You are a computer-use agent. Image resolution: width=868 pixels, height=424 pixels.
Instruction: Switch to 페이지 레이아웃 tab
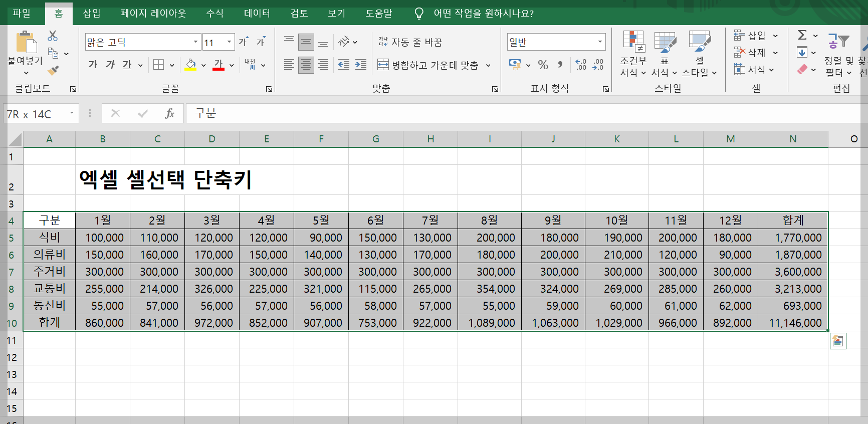(x=153, y=14)
